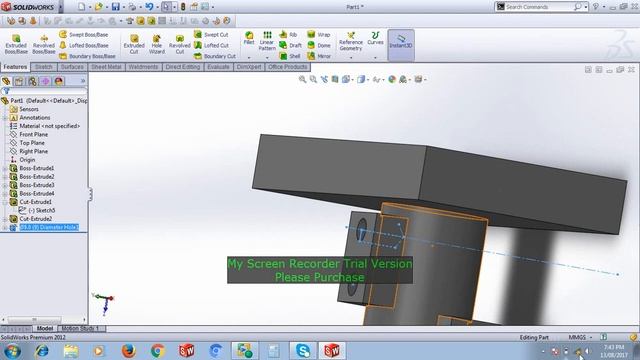The width and height of the screenshot is (640, 360).
Task: Open the Linear Pattern dropdown arrow
Action: tap(267, 58)
